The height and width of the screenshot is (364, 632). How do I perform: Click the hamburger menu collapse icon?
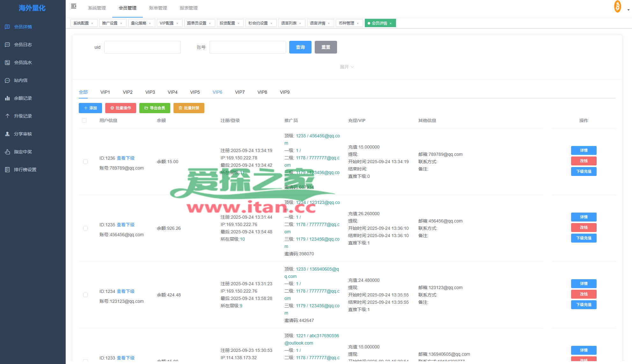click(74, 6)
